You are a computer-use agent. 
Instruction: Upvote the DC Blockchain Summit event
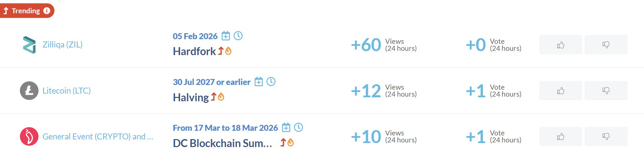[560, 136]
